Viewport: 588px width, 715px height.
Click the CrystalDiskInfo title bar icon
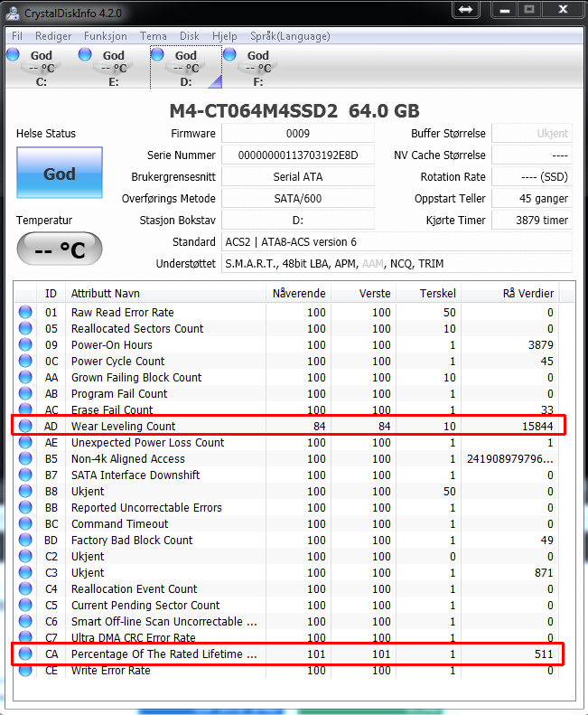point(13,13)
